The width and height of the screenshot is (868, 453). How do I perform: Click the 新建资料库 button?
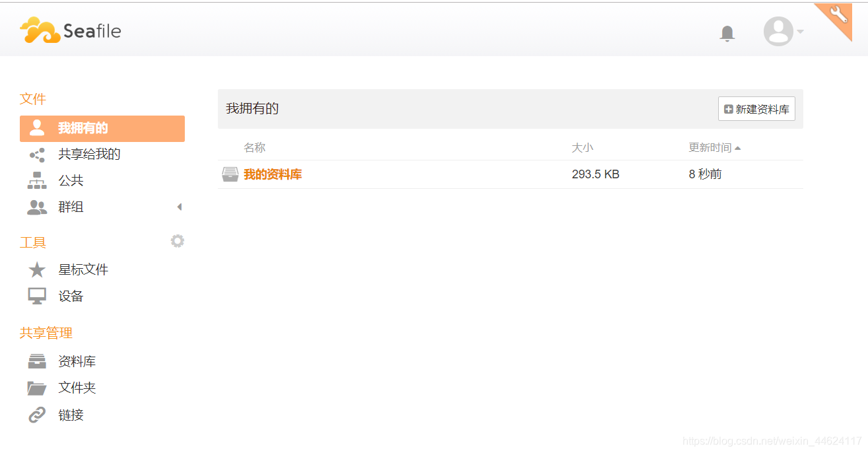point(756,109)
